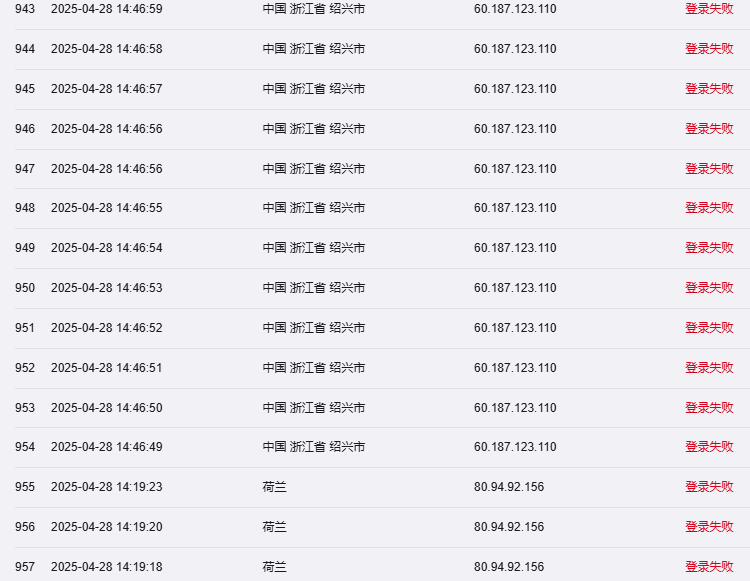Click timestamp 14:19:23 in row 955
Image resolution: width=750 pixels, height=581 pixels.
[x=107, y=487]
